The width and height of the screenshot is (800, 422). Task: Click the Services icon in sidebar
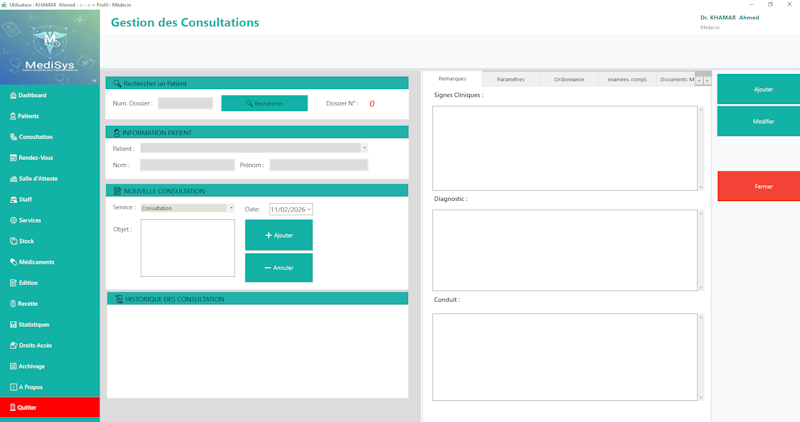13,220
